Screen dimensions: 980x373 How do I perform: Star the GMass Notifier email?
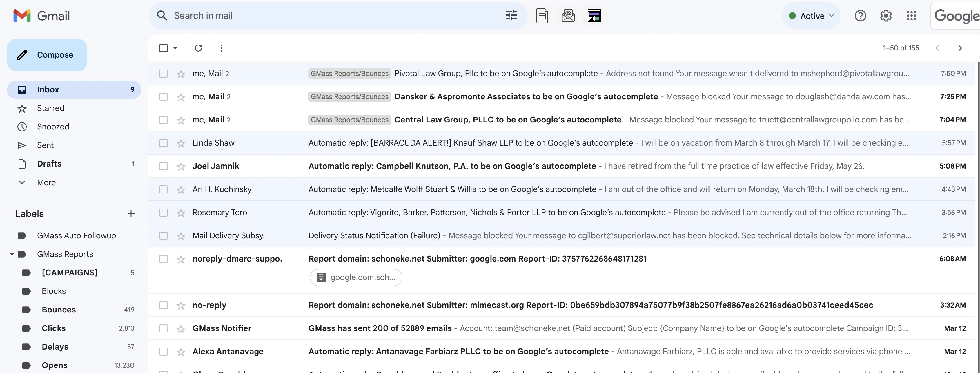[x=181, y=329]
